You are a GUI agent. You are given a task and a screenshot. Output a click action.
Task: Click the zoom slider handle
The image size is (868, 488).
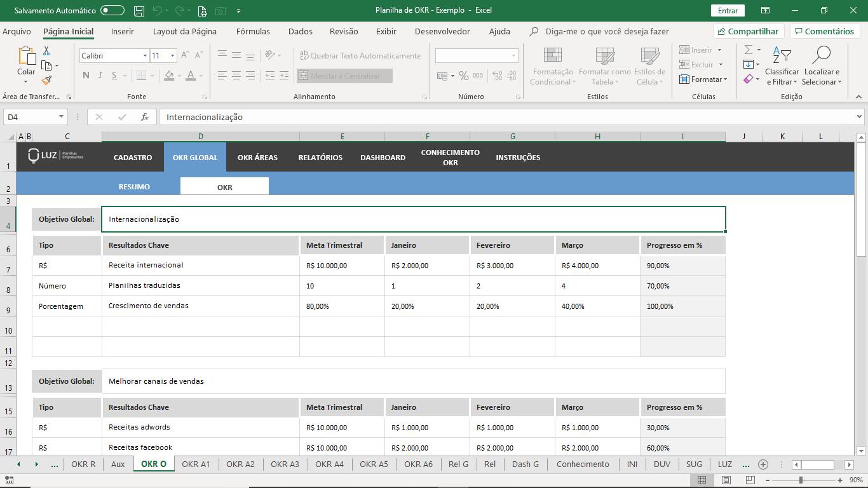click(x=801, y=480)
